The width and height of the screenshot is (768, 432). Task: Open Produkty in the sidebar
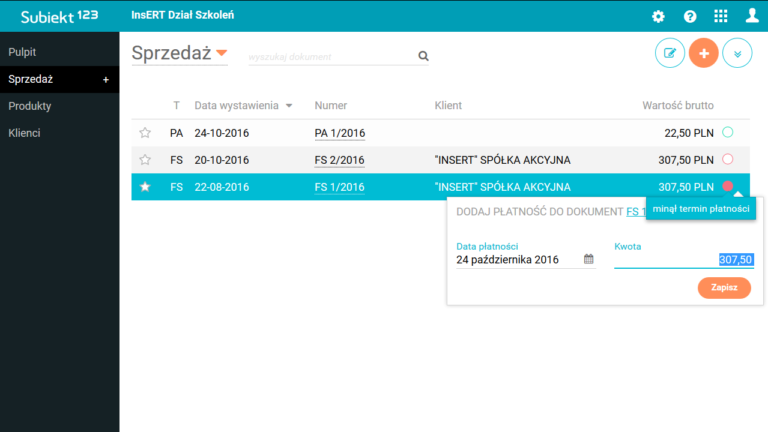30,106
